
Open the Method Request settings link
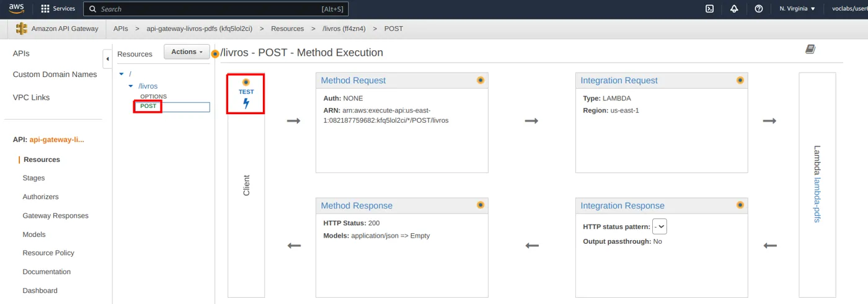coord(353,81)
